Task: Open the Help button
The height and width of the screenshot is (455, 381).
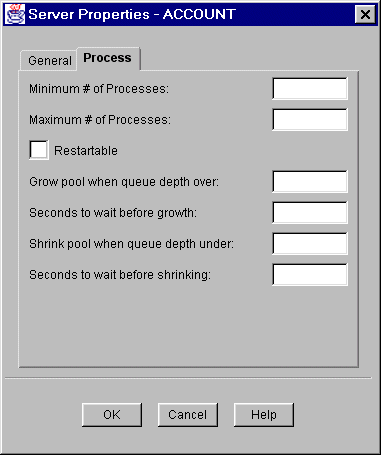Action: (264, 415)
